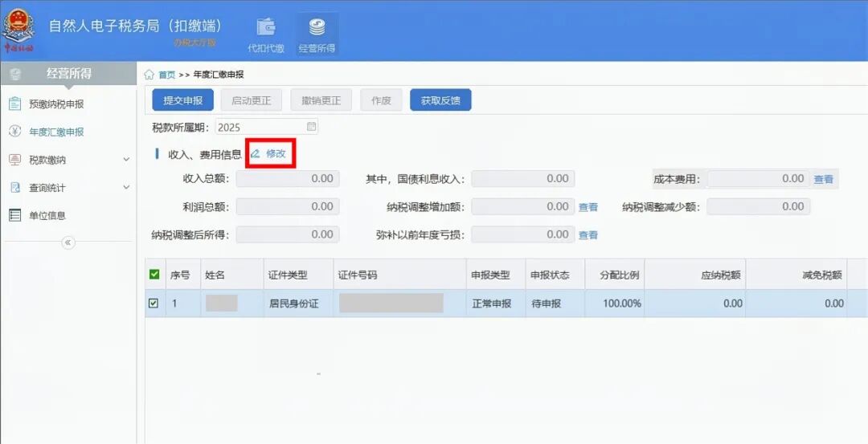Click the 单位信息 list icon
868x444 pixels.
tap(14, 215)
